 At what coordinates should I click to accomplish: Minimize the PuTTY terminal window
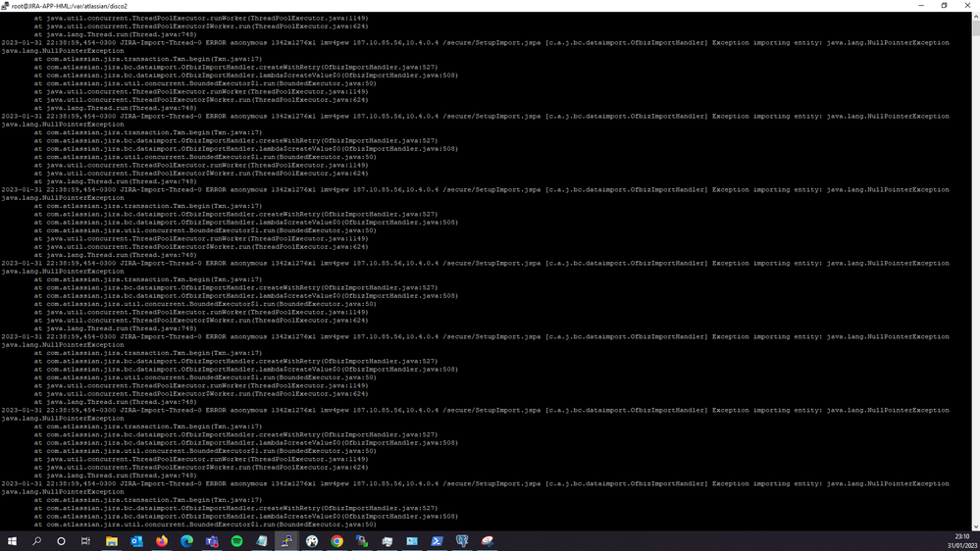point(921,6)
